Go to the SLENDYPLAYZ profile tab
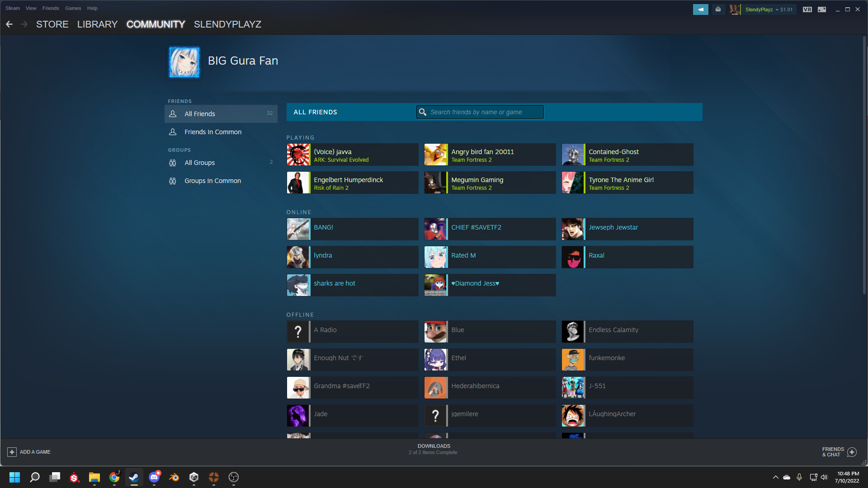The width and height of the screenshot is (868, 488). [227, 24]
